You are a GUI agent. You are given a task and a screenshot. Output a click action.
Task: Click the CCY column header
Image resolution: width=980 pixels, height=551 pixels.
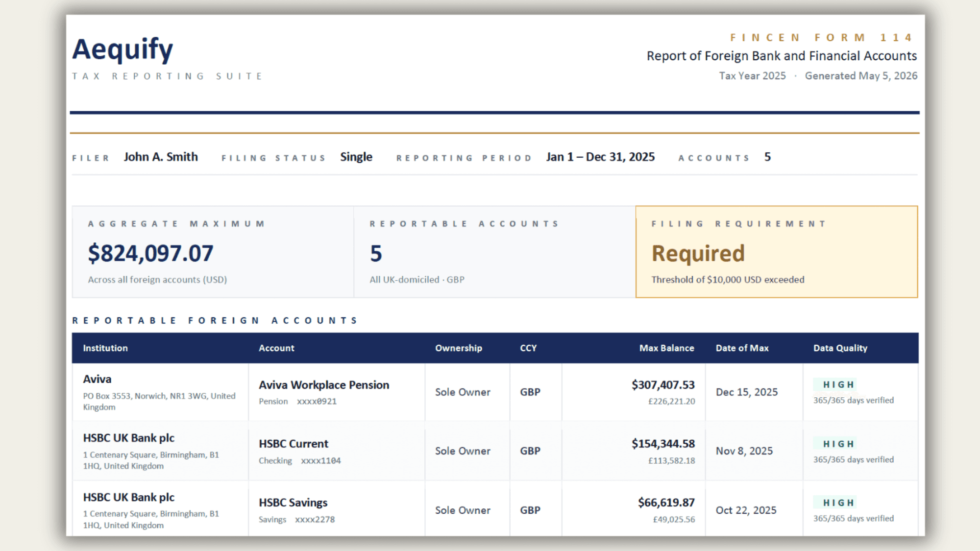(528, 348)
